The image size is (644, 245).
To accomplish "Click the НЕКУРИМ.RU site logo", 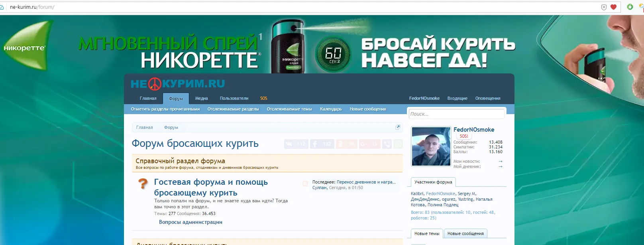I will point(178,84).
